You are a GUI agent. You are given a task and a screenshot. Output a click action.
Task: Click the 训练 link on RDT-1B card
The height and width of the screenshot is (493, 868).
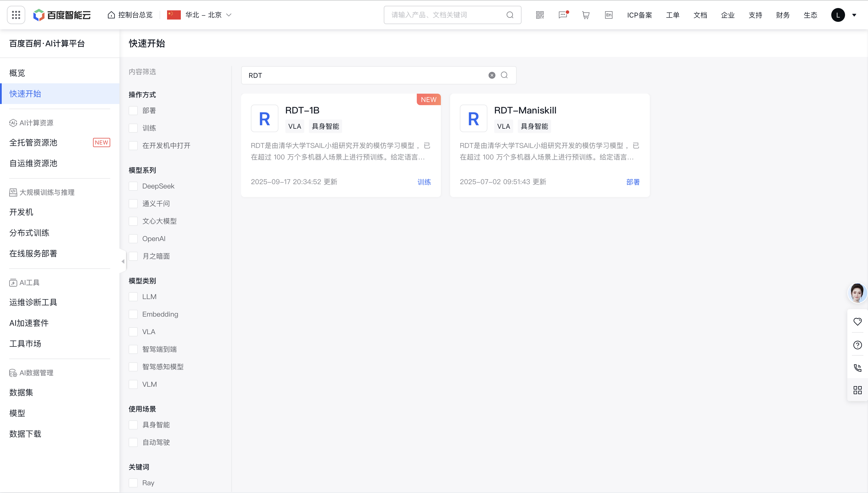coord(424,182)
